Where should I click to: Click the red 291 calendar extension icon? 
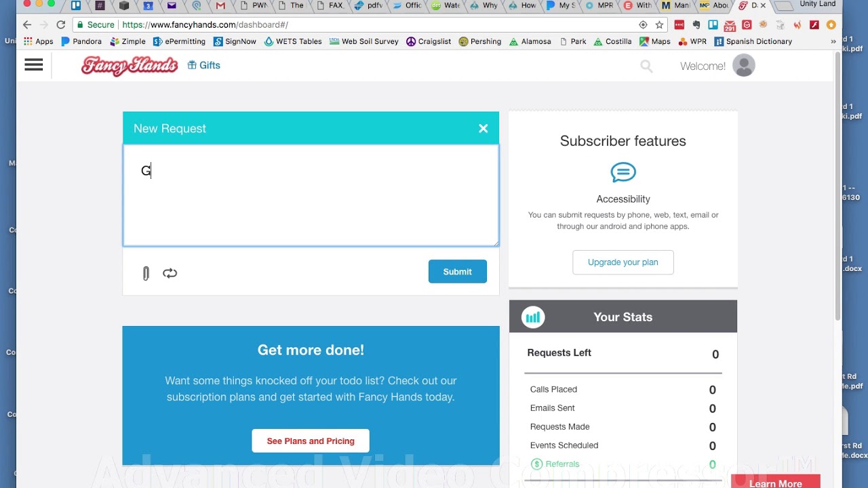pos(730,26)
